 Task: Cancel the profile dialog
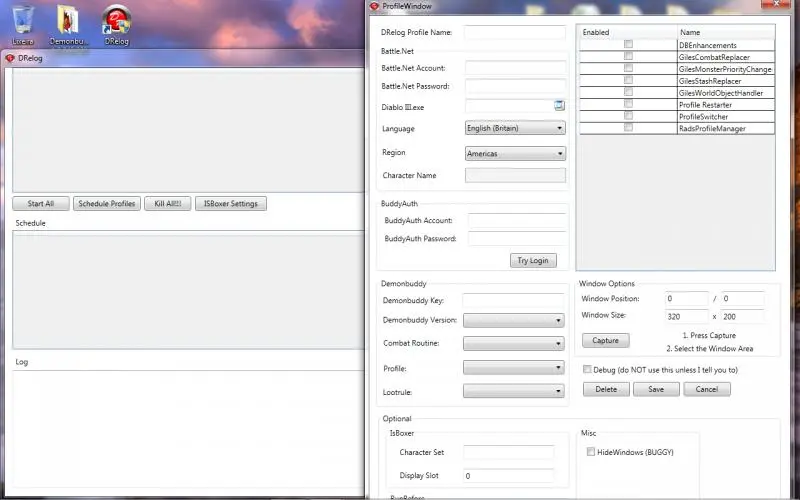coord(707,389)
